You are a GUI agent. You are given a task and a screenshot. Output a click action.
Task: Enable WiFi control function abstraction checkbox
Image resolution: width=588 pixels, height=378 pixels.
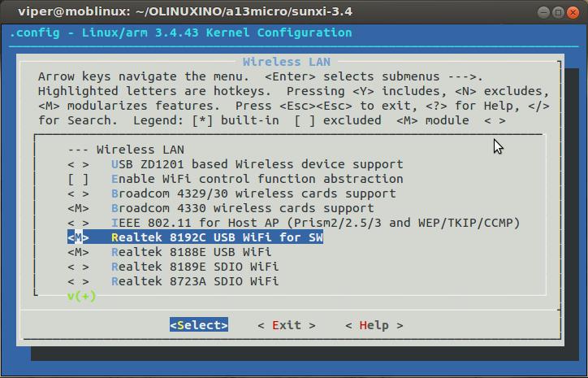coord(79,179)
